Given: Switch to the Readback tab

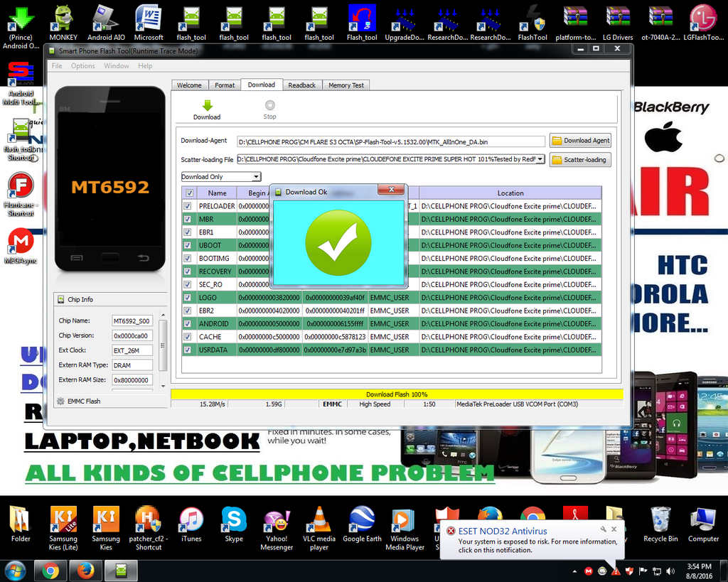Looking at the screenshot, I should [x=301, y=85].
